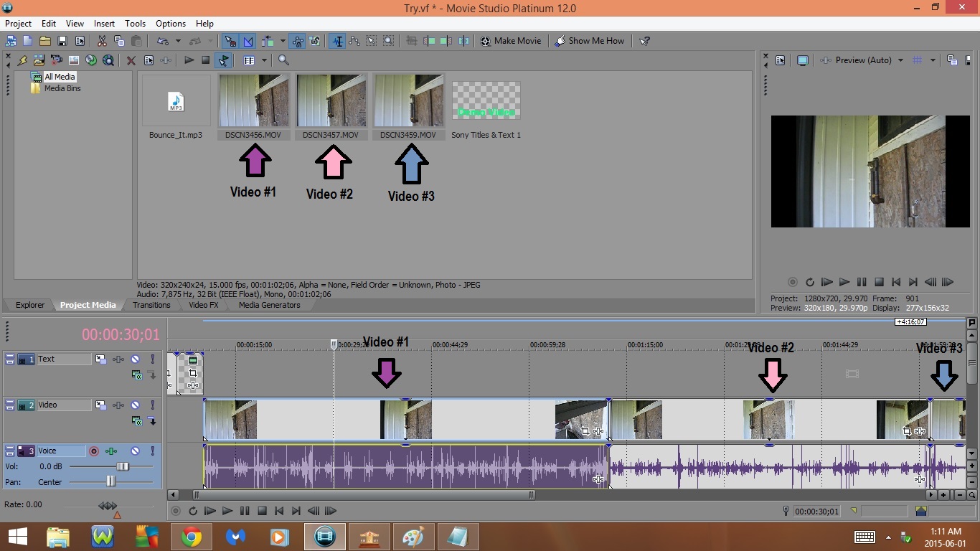Switch to the Explorer tab

pyautogui.click(x=30, y=305)
